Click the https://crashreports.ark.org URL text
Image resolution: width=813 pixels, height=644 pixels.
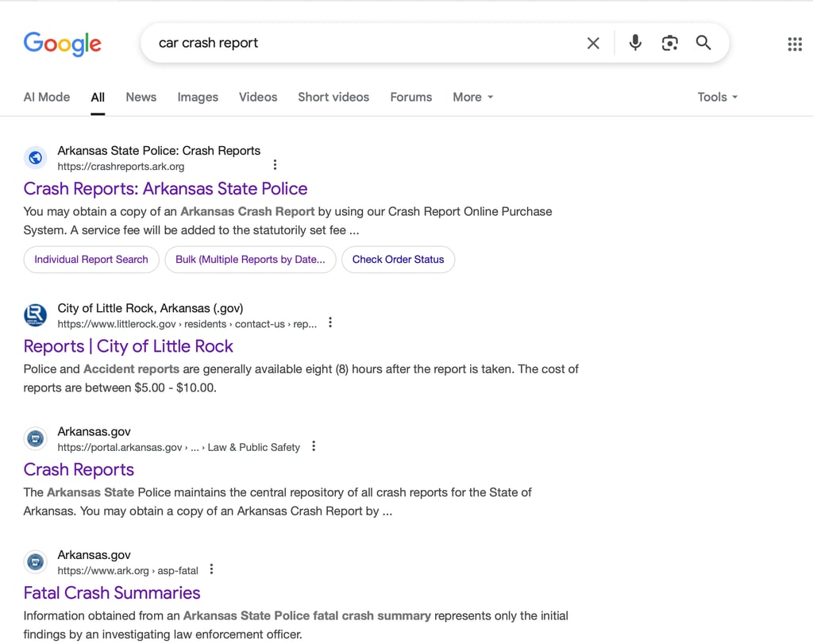pos(121,167)
